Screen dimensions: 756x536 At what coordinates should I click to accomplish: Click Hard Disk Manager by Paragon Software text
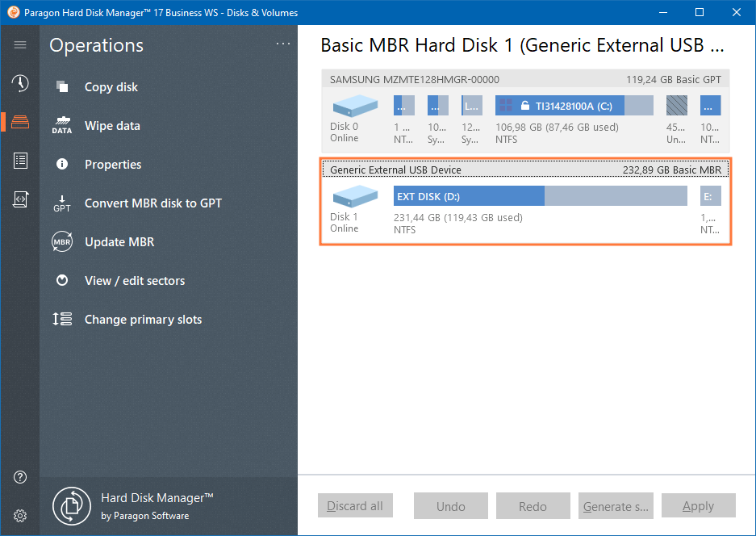[157, 506]
